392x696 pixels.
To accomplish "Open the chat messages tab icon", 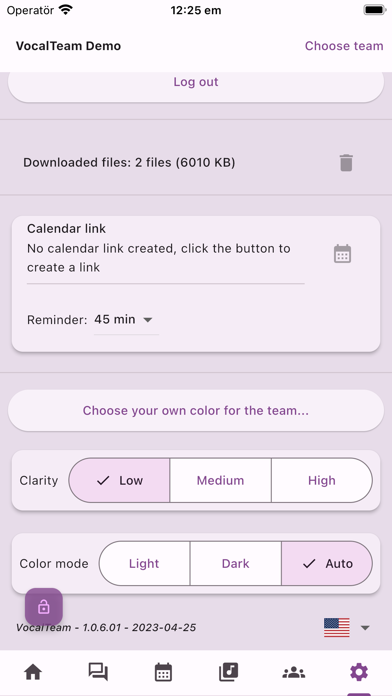I will 98,672.
